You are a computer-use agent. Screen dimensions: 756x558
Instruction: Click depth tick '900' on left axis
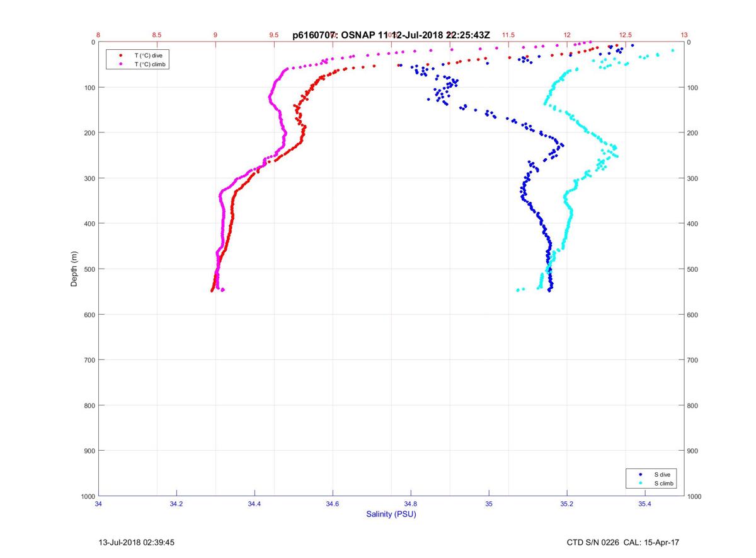pyautogui.click(x=89, y=451)
